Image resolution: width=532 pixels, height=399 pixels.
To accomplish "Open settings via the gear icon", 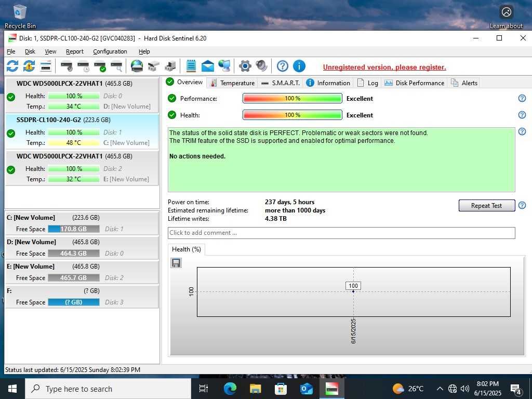I will tap(245, 66).
